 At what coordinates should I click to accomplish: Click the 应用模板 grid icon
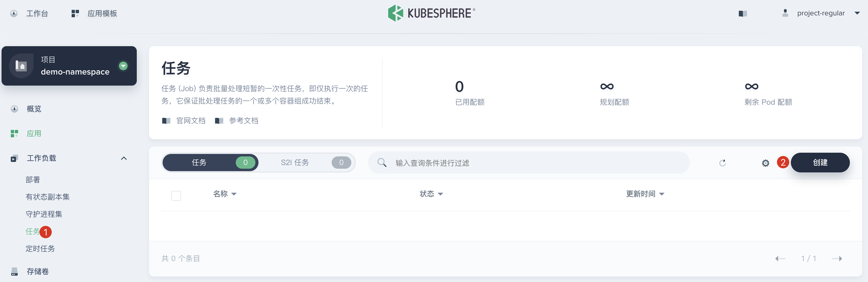[x=75, y=13]
